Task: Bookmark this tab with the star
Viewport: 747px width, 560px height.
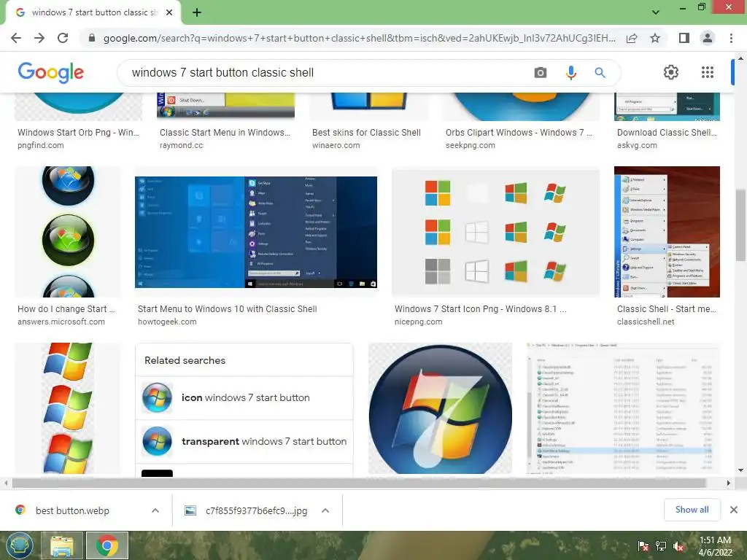Action: 655,38
